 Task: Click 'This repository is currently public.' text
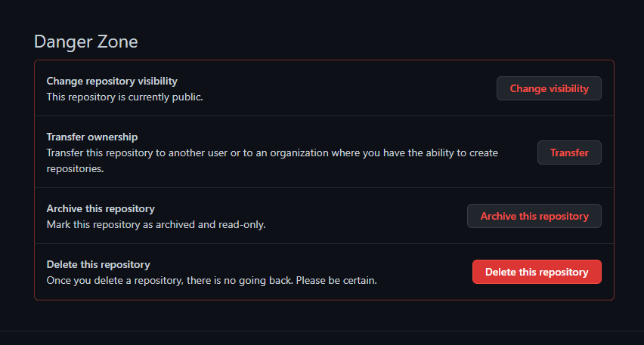(125, 97)
